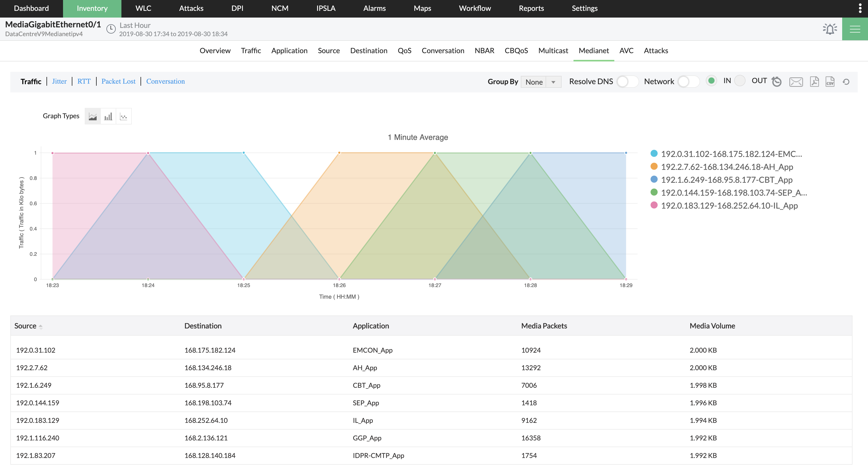Select scatter plot graph type
Screen dimensions: 868x475
(124, 116)
